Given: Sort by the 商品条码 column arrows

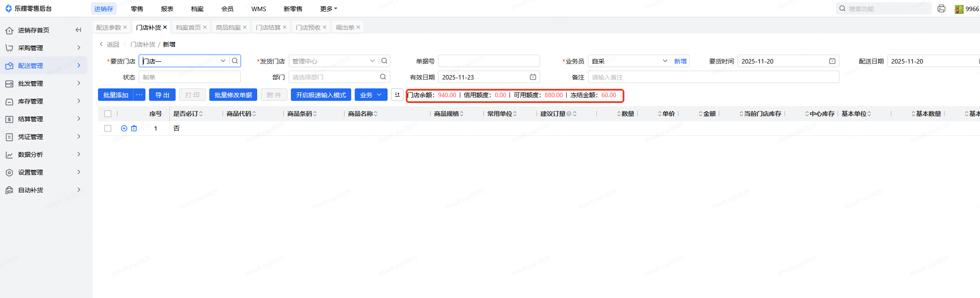Looking at the screenshot, I should (315, 114).
